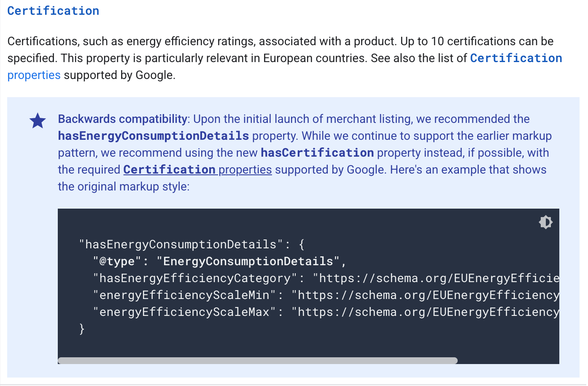Image resolution: width=588 pixels, height=386 pixels.
Task: Click '"@type": "EnergyConsumptionDetails"' code line
Action: pos(220,261)
